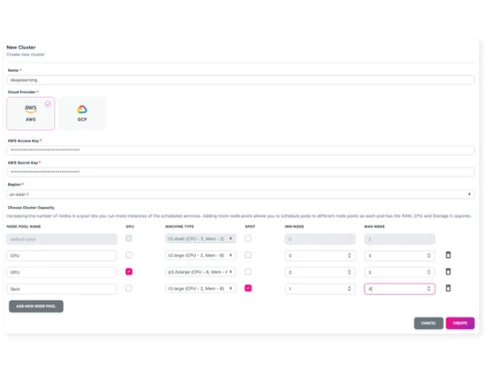
Task: Delete the CPU node pool row
Action: pyautogui.click(x=448, y=255)
